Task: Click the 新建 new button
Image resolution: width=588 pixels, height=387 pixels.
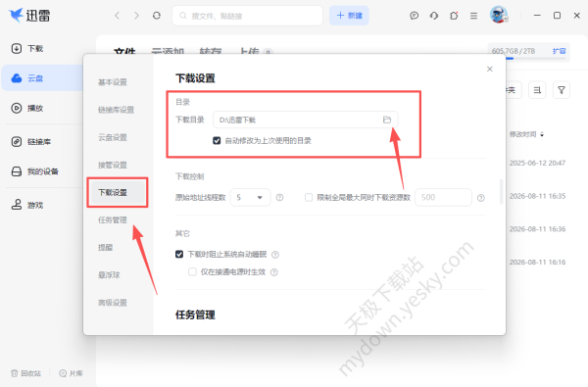Action: [x=349, y=16]
